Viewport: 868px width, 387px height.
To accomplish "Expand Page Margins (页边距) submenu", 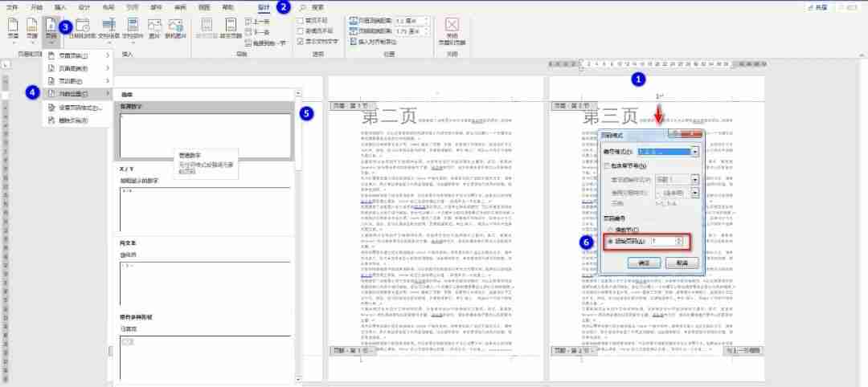I will pyautogui.click(x=79, y=81).
